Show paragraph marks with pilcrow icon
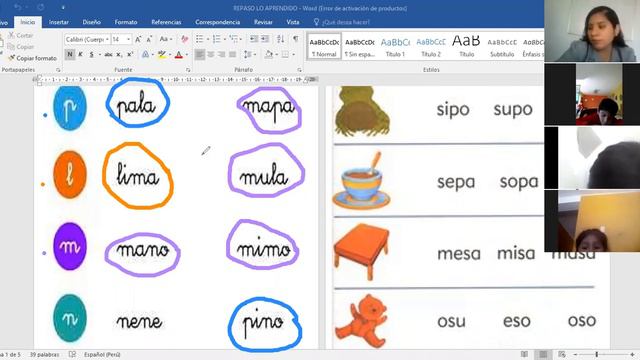This screenshot has height=360, width=640. click(x=295, y=39)
